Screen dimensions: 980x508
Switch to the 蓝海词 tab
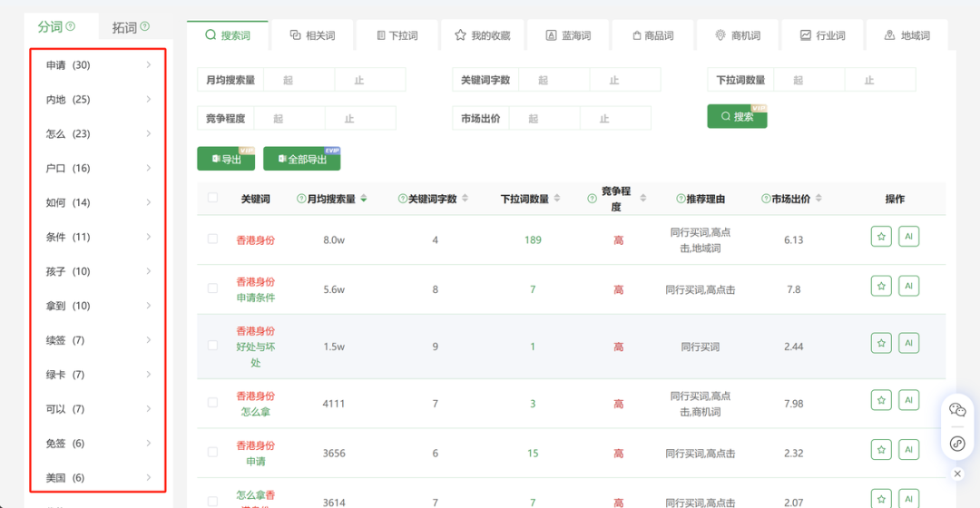[568, 35]
